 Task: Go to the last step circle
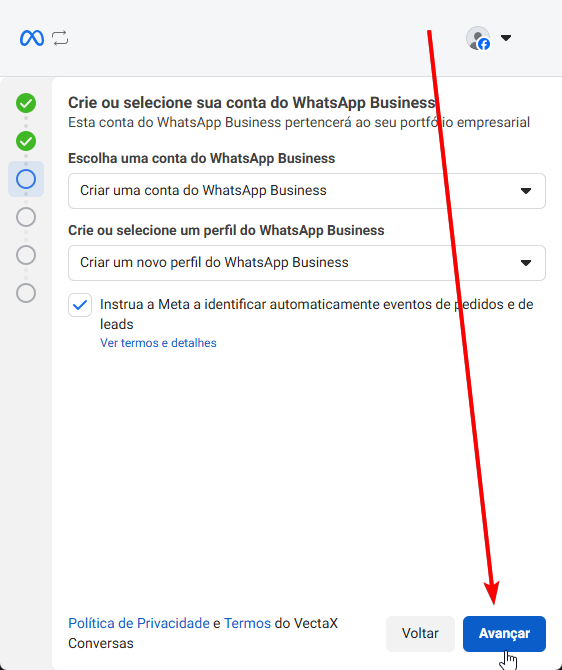(x=26, y=293)
